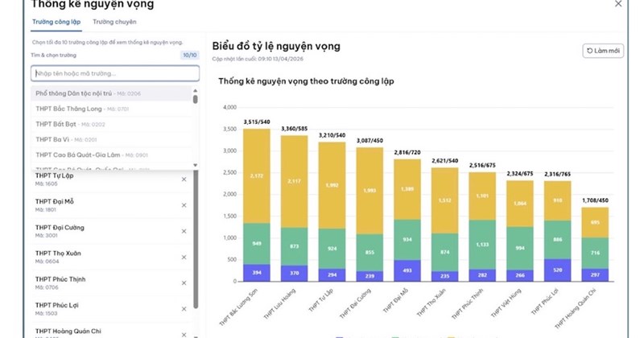644x338 pixels.
Task: Remove THPT Đại Mỗ from the list
Action: 184,204
